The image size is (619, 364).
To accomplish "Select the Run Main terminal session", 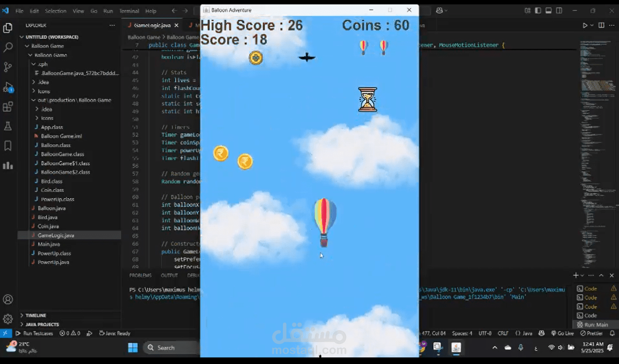I will coord(595,324).
